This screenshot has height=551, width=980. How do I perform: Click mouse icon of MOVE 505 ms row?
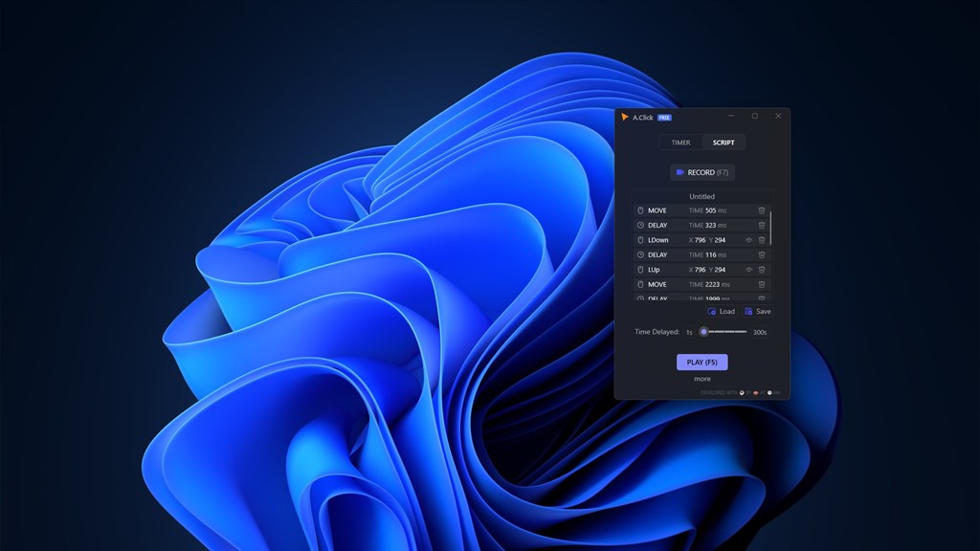coord(640,210)
